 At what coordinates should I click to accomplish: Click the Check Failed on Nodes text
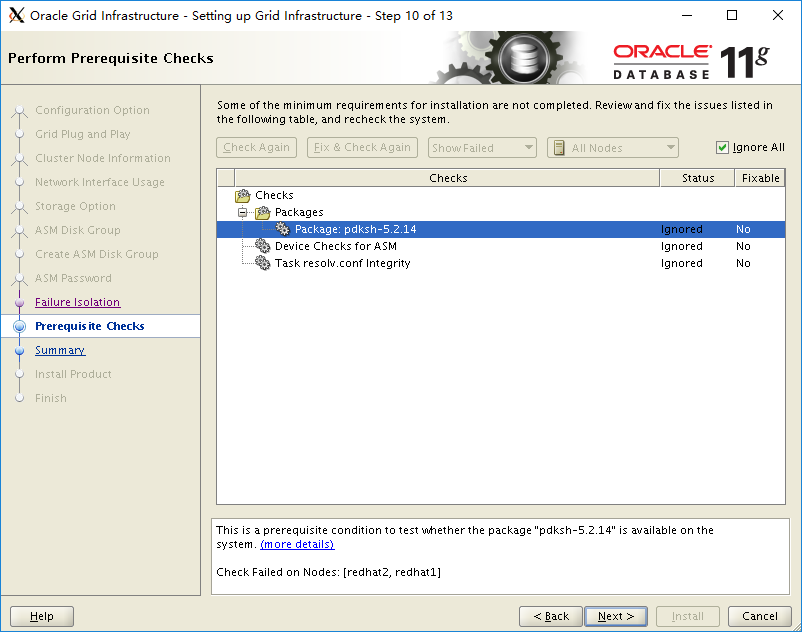(328, 572)
